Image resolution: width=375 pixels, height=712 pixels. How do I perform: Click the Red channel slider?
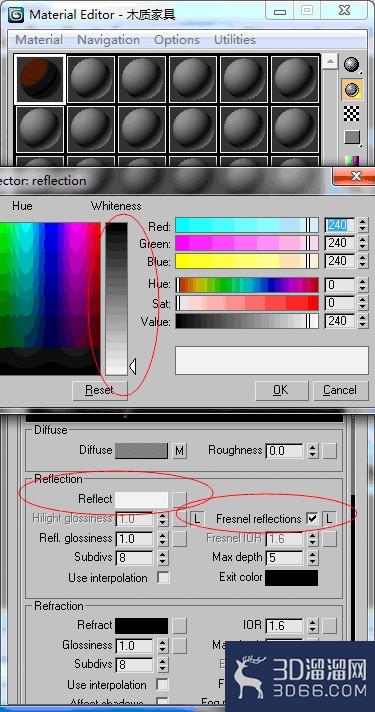[247, 225]
